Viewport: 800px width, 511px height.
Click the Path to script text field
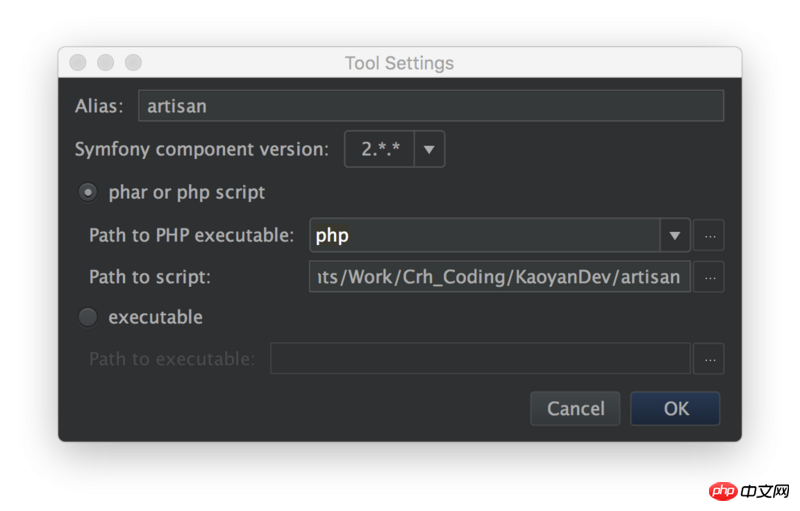tap(500, 277)
